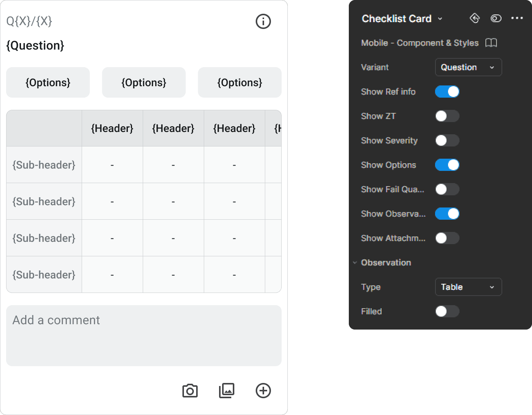Viewport: 532px width, 415px height.
Task: Enable the Show Severity toggle
Action: [447, 140]
